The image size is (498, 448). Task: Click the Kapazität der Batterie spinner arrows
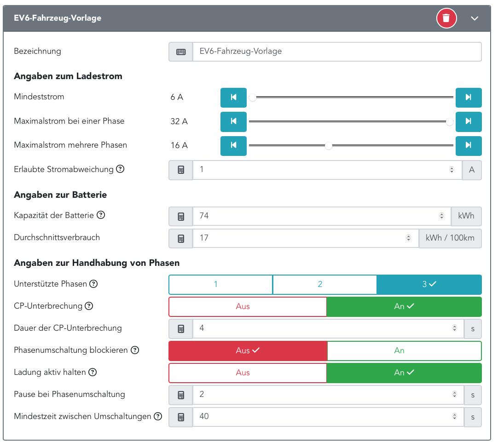tap(442, 215)
